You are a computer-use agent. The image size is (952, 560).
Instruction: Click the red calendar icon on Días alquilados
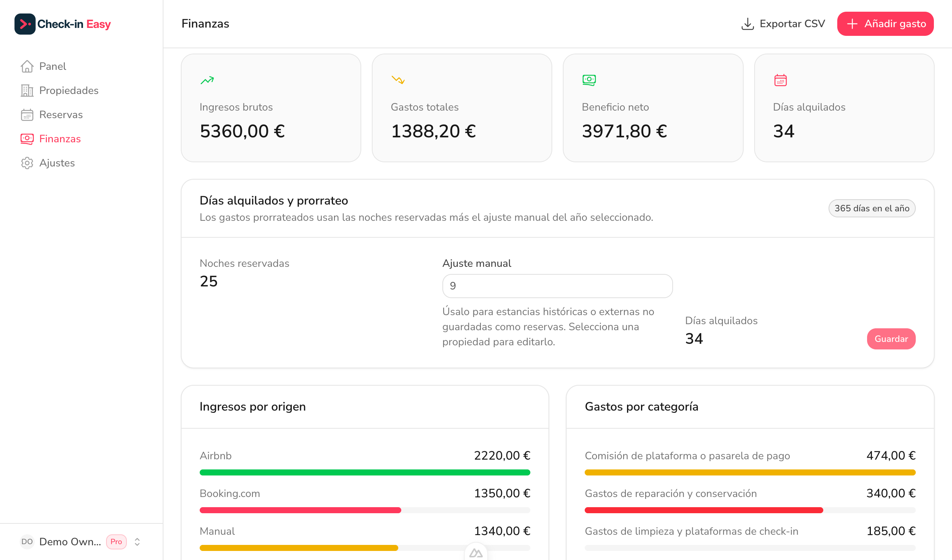pos(780,80)
